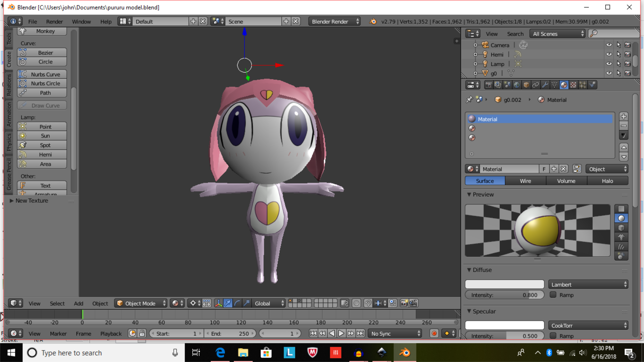Toggle proportional editing circle icon
The height and width of the screenshot is (362, 644).
(356, 303)
